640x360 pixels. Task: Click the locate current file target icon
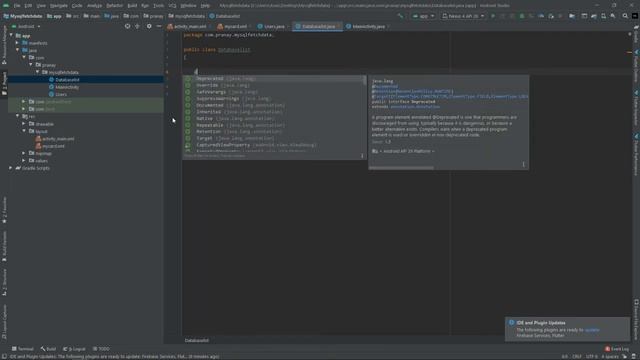coord(127,26)
